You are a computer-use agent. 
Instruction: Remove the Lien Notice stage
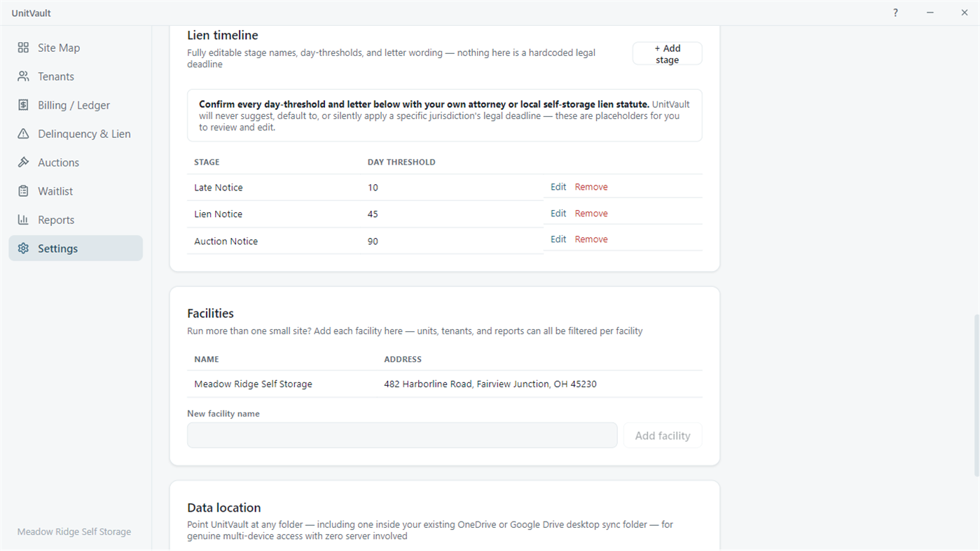pyautogui.click(x=591, y=214)
